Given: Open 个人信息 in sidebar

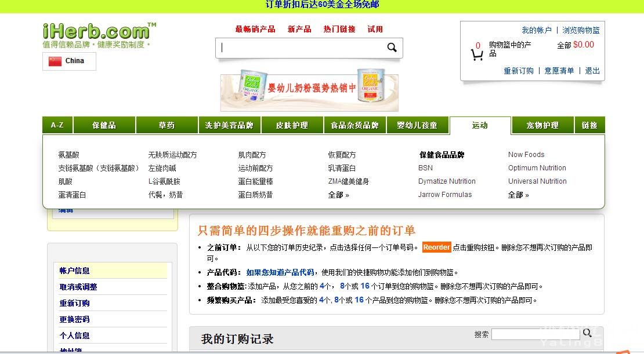Looking at the screenshot, I should [x=74, y=335].
